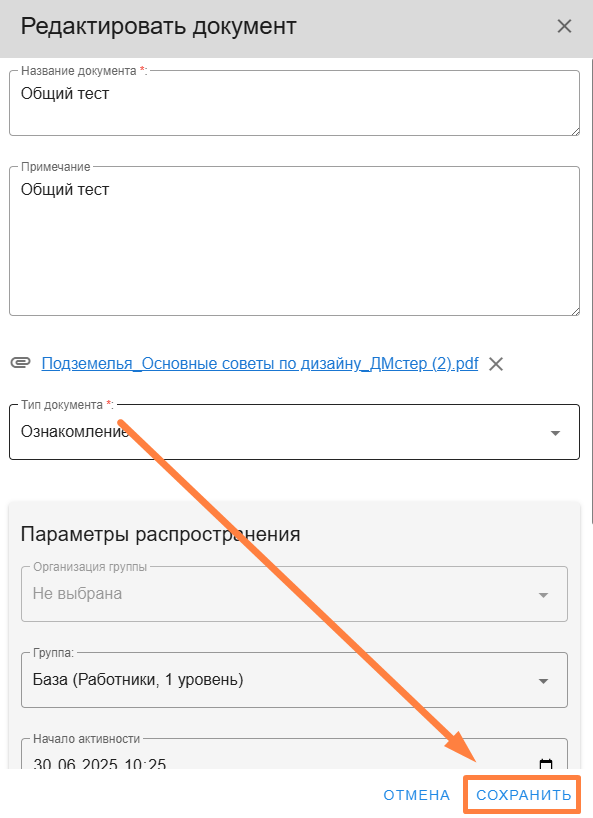This screenshot has width=593, height=818.
Task: Click the arrow icon in Группа field
Action: [x=543, y=681]
